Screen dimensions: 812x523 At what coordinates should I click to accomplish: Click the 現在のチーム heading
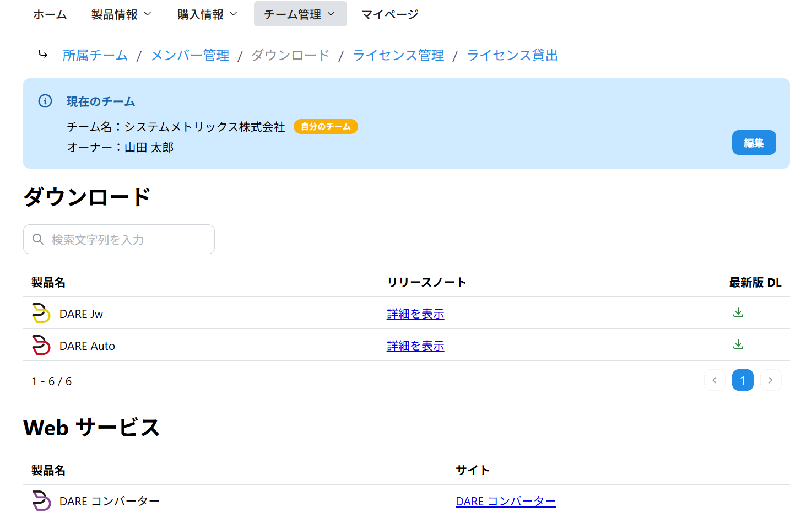tap(101, 101)
